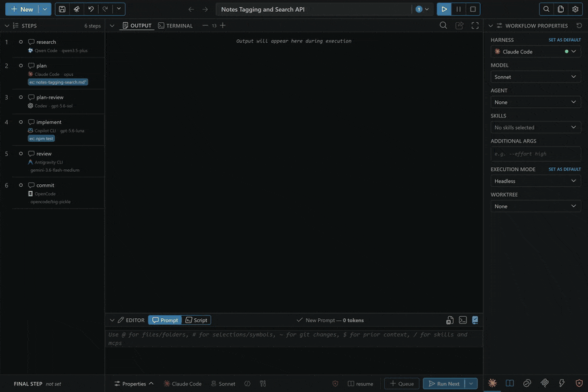588x392 pixels.
Task: Click the telescope icon in the toolbar
Action: (76, 9)
